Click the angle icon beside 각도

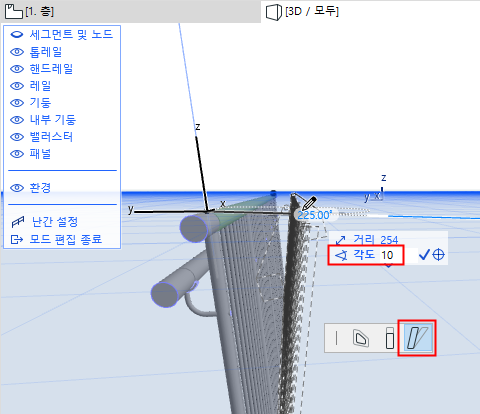(x=341, y=256)
